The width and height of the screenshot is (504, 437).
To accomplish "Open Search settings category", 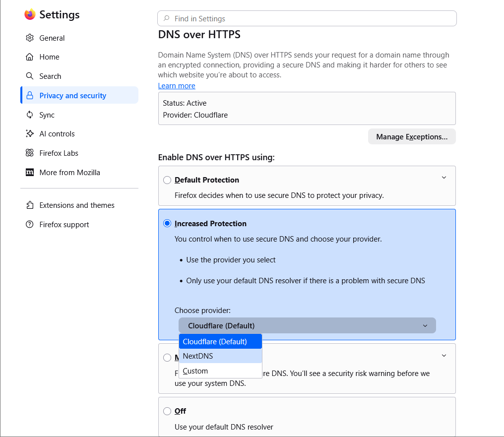I will (79, 76).
